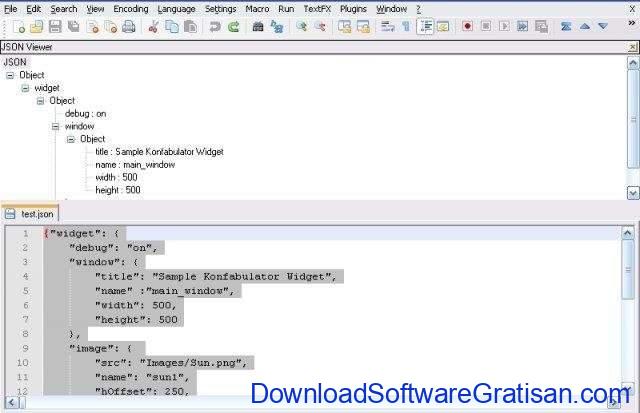Toggle synchronized vertical scrolling icon
Viewport: 640px width, 413px height.
tap(344, 27)
